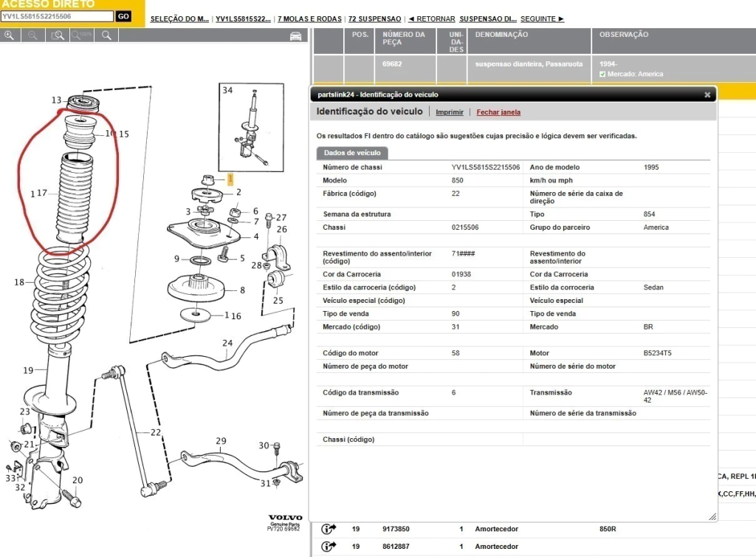Click model year value 1995
Viewport: 756px width, 557px height.
651,168
